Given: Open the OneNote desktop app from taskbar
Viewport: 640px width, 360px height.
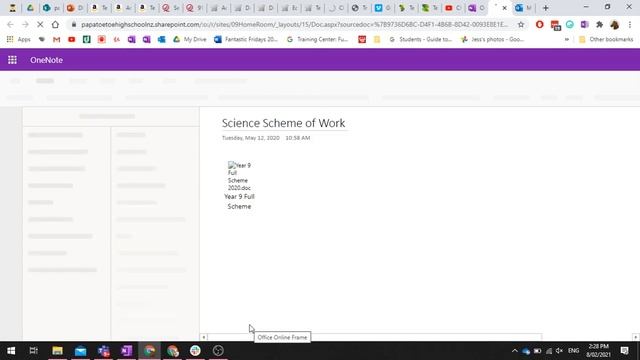Looking at the screenshot, I should (x=127, y=351).
